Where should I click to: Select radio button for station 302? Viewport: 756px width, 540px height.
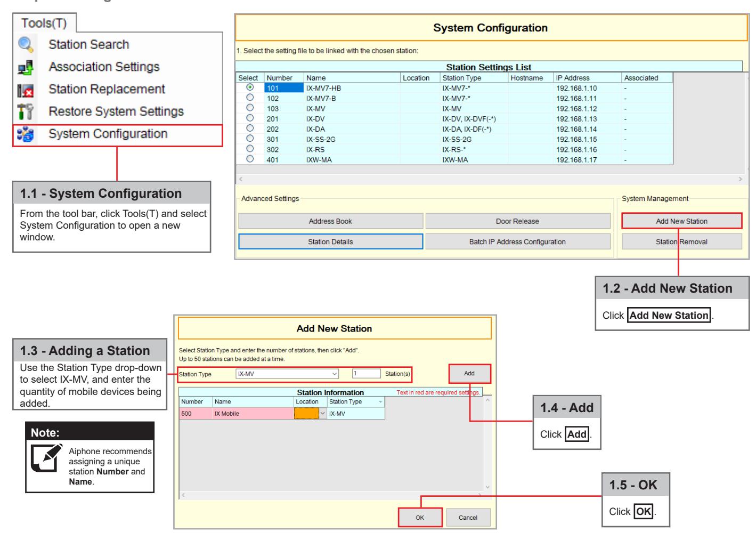(249, 149)
